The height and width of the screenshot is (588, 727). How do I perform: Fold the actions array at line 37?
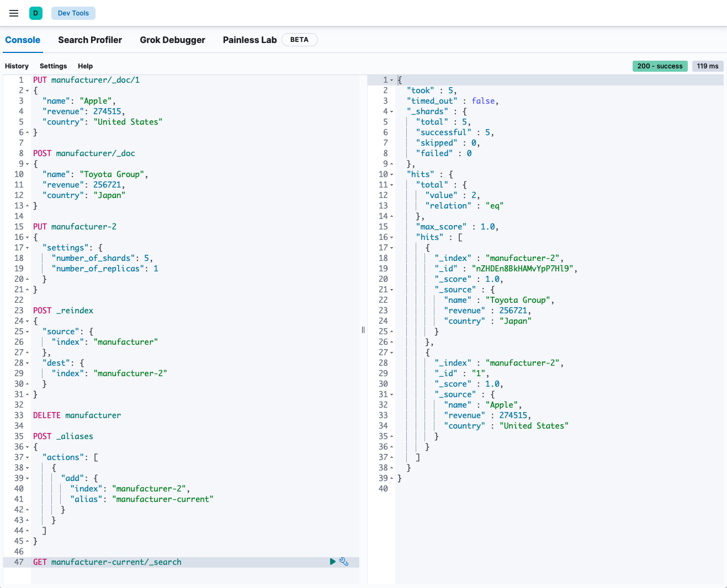point(27,457)
